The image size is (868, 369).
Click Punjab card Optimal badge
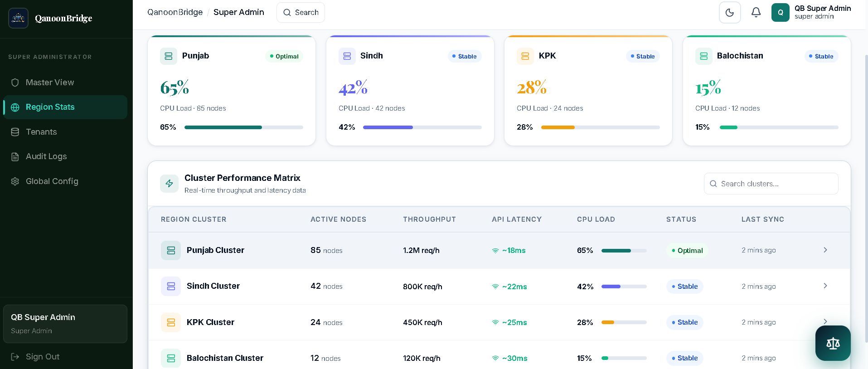point(284,56)
